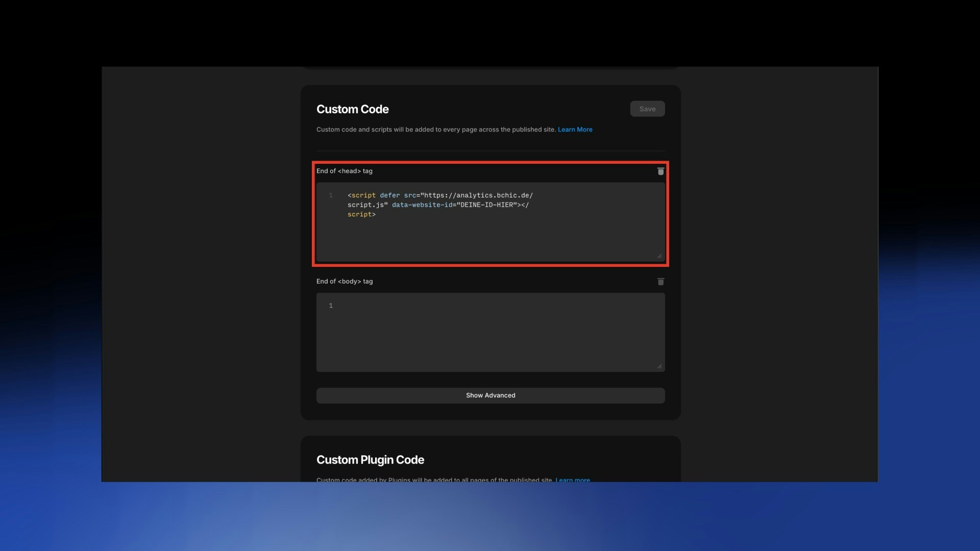Place cursor inside the empty body tag editor
The height and width of the screenshot is (551, 980).
pyautogui.click(x=490, y=332)
